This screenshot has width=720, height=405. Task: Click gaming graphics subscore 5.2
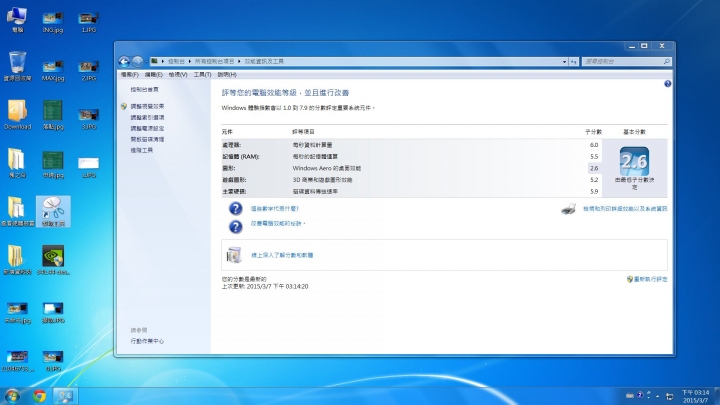coord(594,180)
